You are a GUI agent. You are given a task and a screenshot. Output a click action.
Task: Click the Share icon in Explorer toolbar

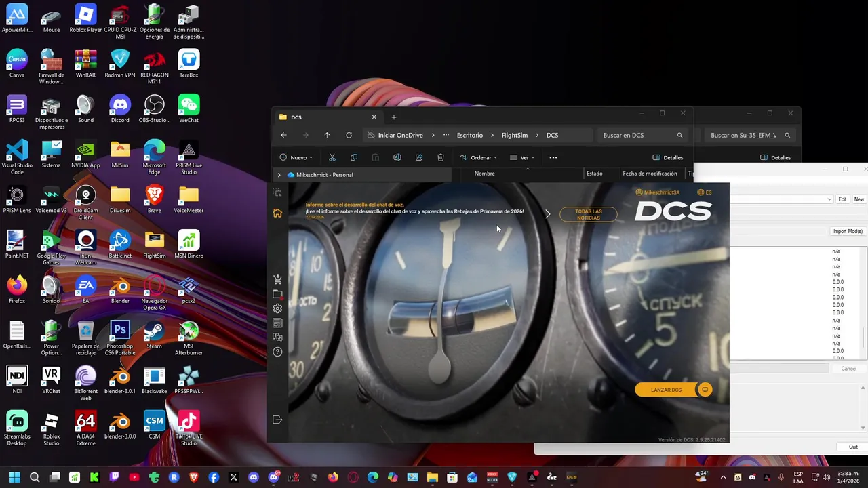pyautogui.click(x=419, y=157)
